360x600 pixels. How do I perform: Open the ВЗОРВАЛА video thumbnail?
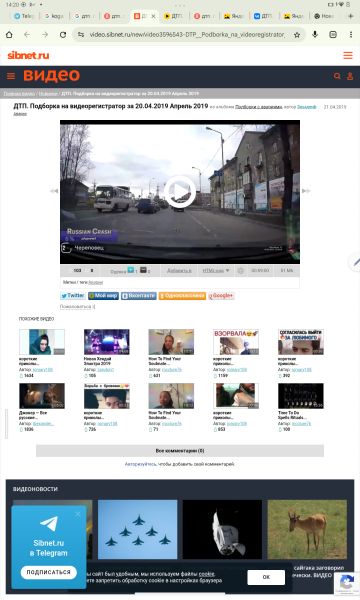pos(236,342)
